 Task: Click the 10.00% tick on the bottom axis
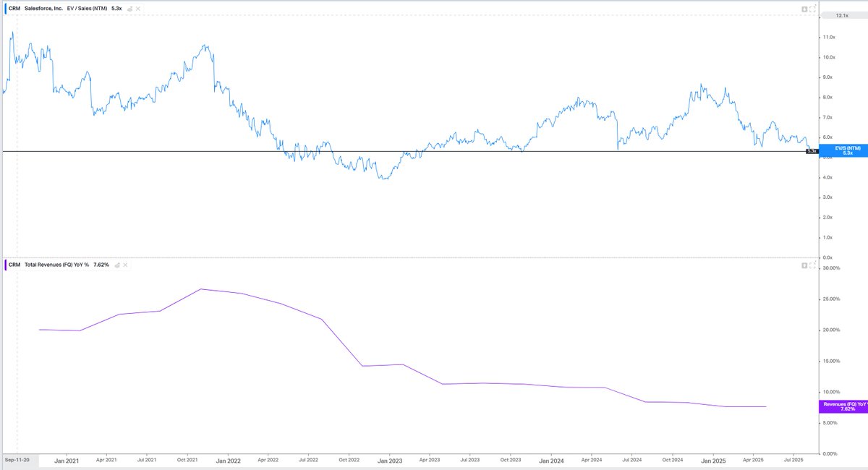point(831,392)
